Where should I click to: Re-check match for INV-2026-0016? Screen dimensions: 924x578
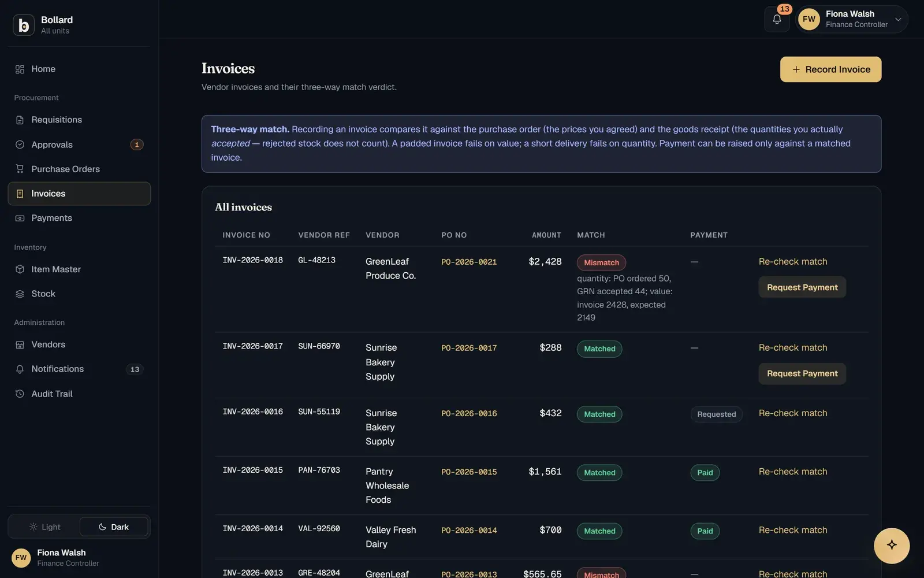click(793, 413)
